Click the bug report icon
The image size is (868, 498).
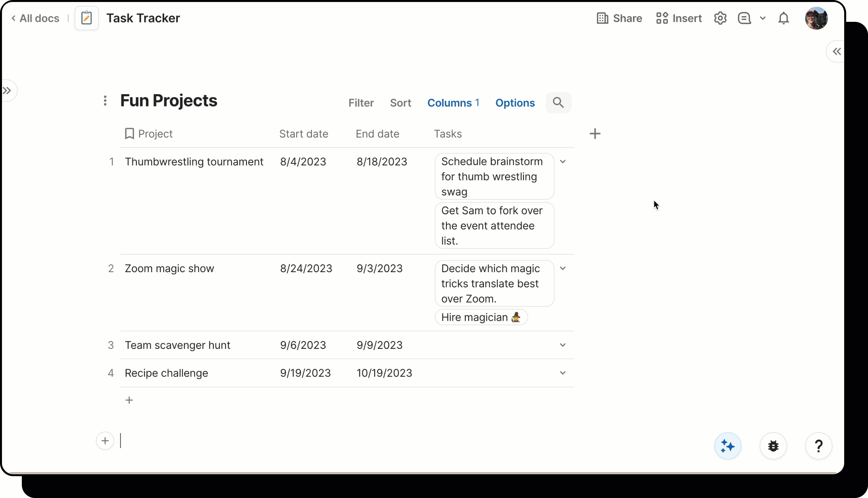(773, 446)
